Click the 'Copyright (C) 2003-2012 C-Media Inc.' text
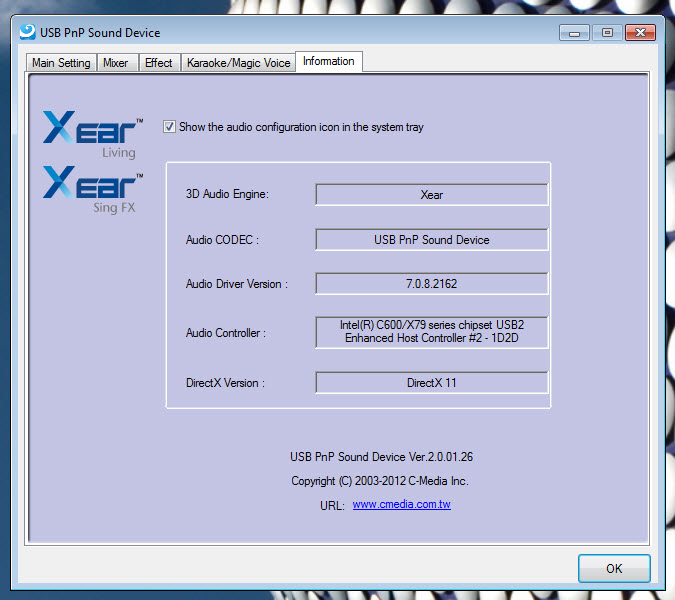675x600 pixels. (380, 481)
